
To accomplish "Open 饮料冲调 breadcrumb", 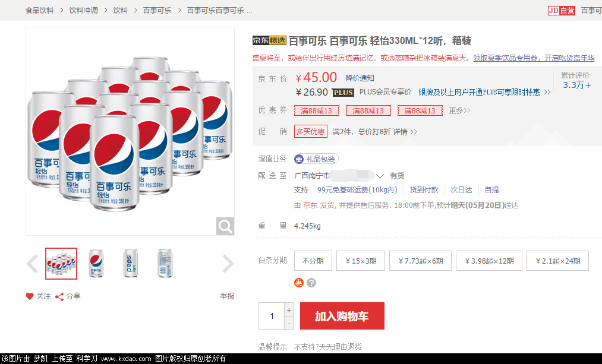I will pyautogui.click(x=83, y=11).
